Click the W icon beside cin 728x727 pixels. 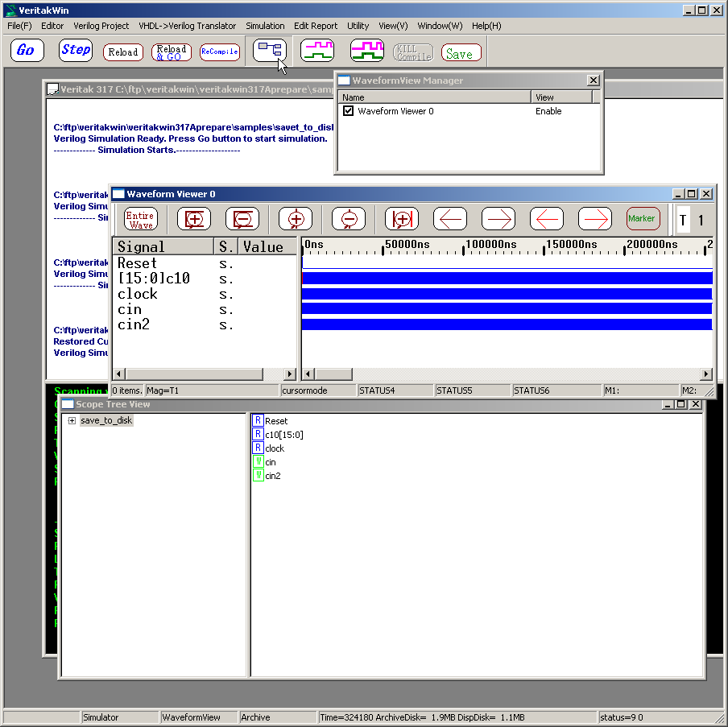258,461
